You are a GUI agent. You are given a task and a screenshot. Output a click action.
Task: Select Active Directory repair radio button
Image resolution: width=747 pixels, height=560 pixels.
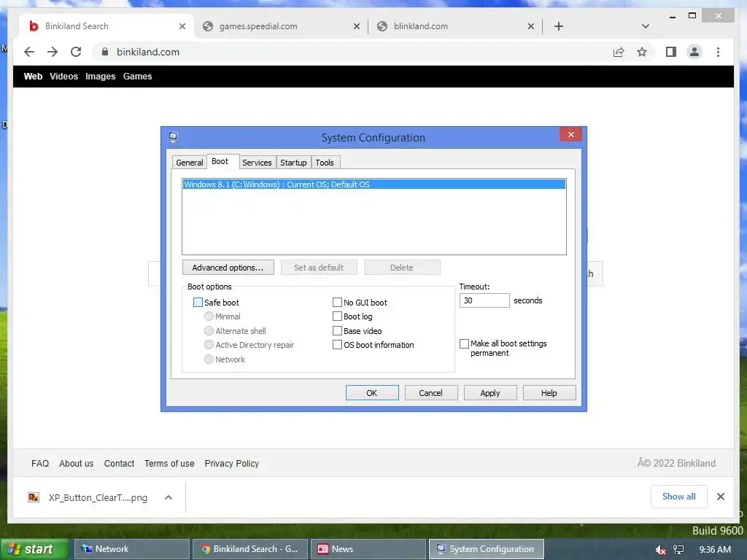209,345
